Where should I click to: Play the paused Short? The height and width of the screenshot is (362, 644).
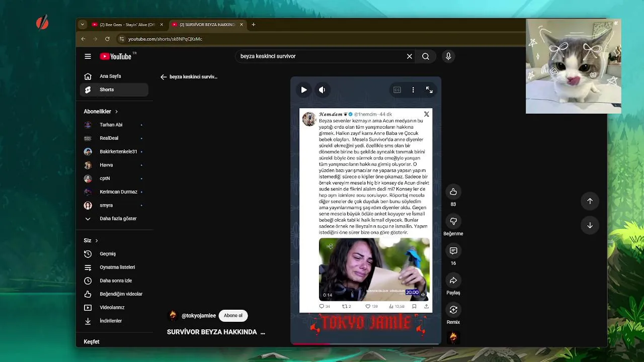[304, 90]
